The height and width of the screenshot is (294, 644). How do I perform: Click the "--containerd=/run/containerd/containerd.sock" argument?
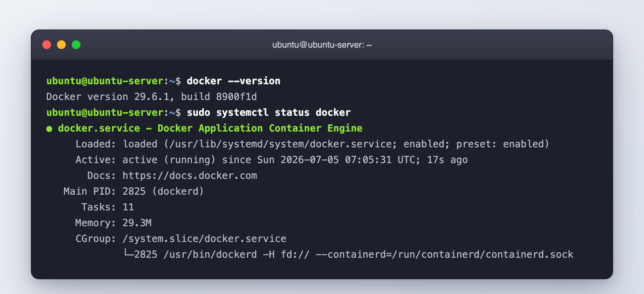[x=445, y=254]
